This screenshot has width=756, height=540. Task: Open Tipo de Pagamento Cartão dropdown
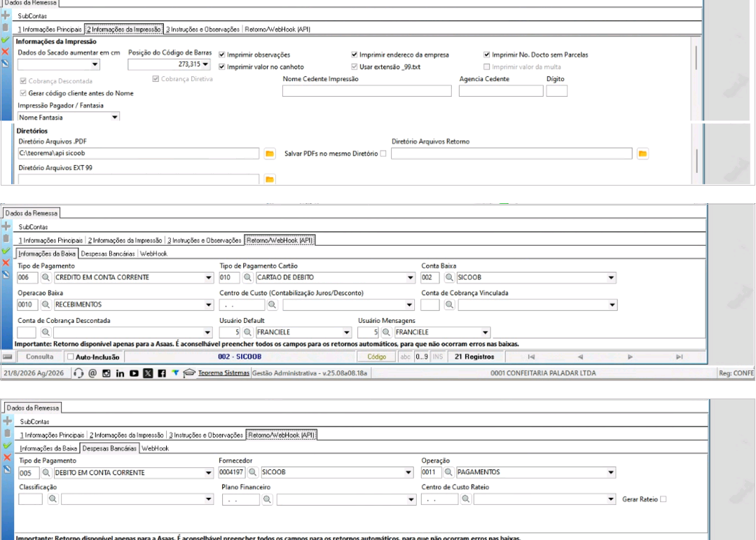(411, 278)
